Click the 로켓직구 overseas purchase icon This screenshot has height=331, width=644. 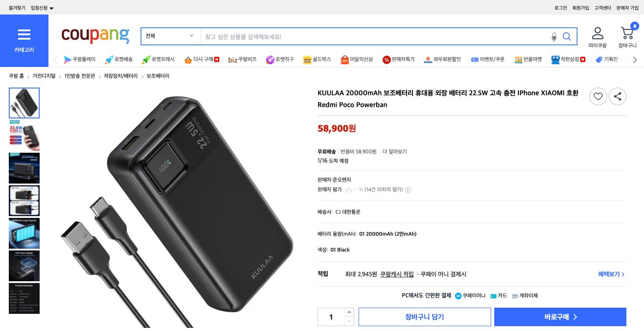point(270,59)
